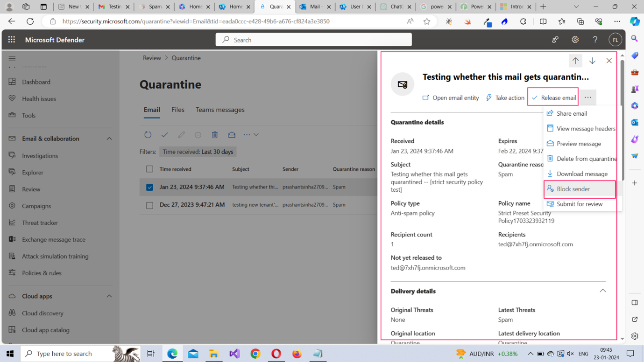Switch to the Teams messages tab
This screenshot has width=644, height=362.
point(220,110)
